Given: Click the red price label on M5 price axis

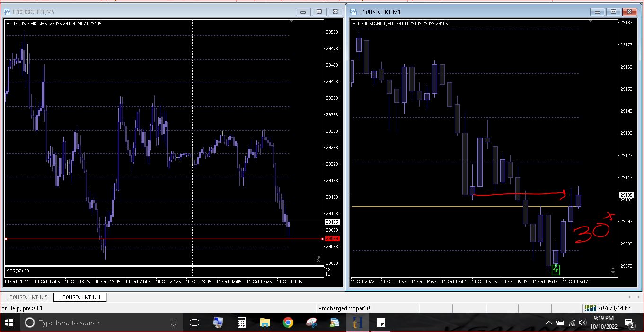Looking at the screenshot, I should [x=332, y=239].
